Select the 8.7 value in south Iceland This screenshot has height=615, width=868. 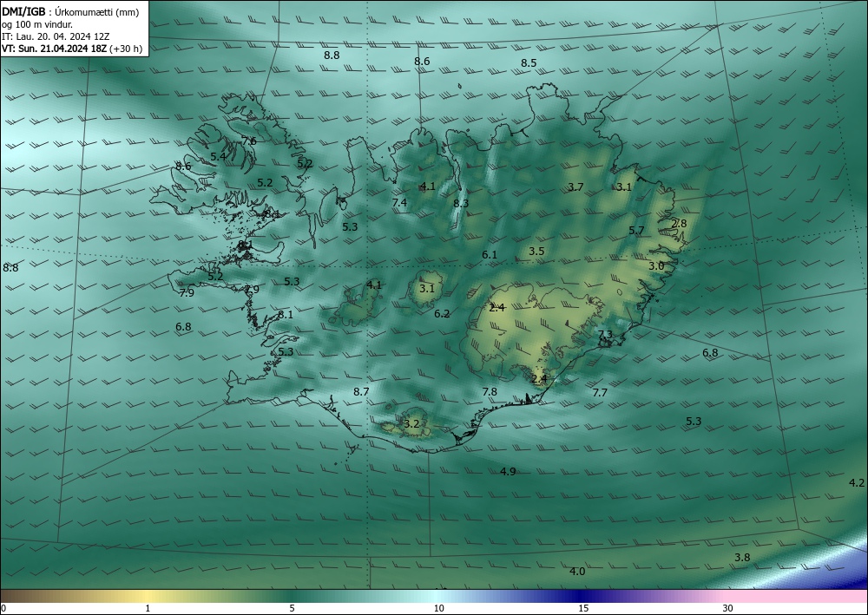(x=361, y=391)
